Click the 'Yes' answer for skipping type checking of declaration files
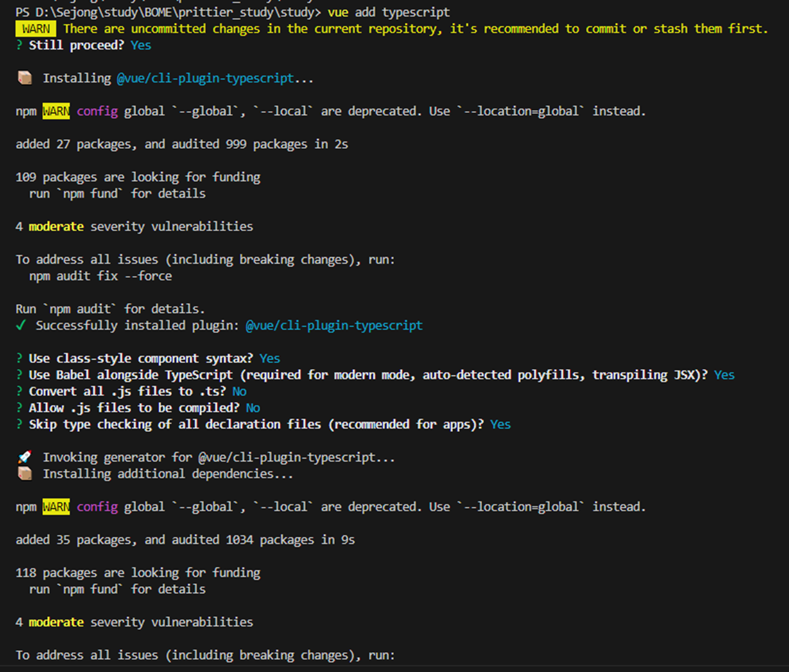 click(x=501, y=424)
